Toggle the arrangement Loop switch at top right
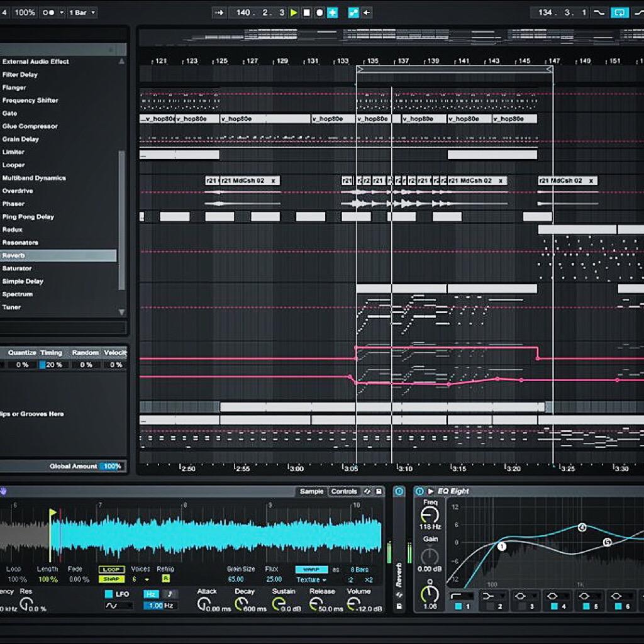 click(619, 13)
